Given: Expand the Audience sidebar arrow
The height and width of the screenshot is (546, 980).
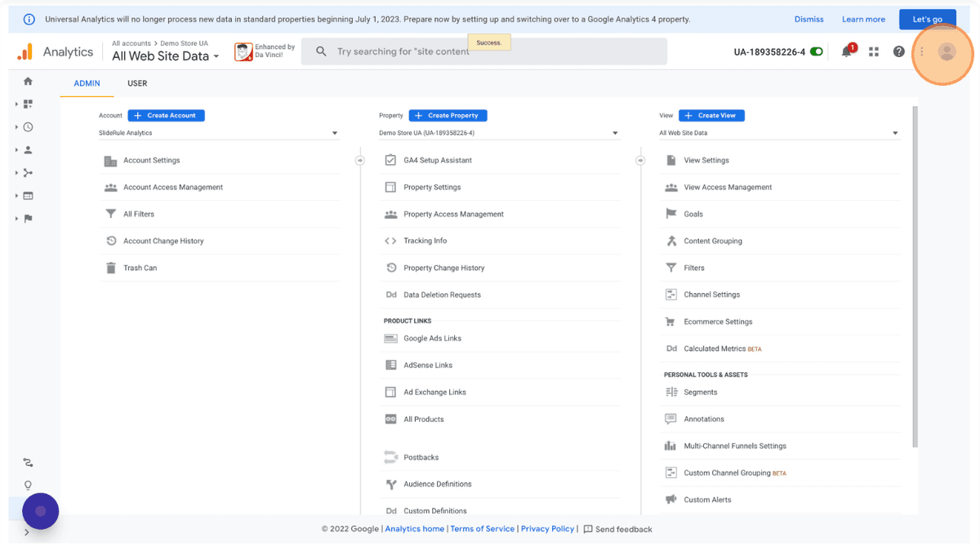Looking at the screenshot, I should coord(17,149).
